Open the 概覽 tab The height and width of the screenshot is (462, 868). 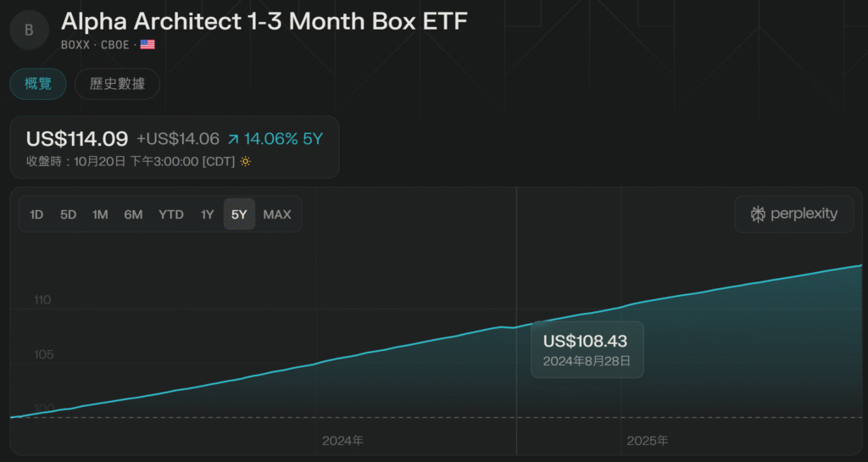[x=37, y=84]
